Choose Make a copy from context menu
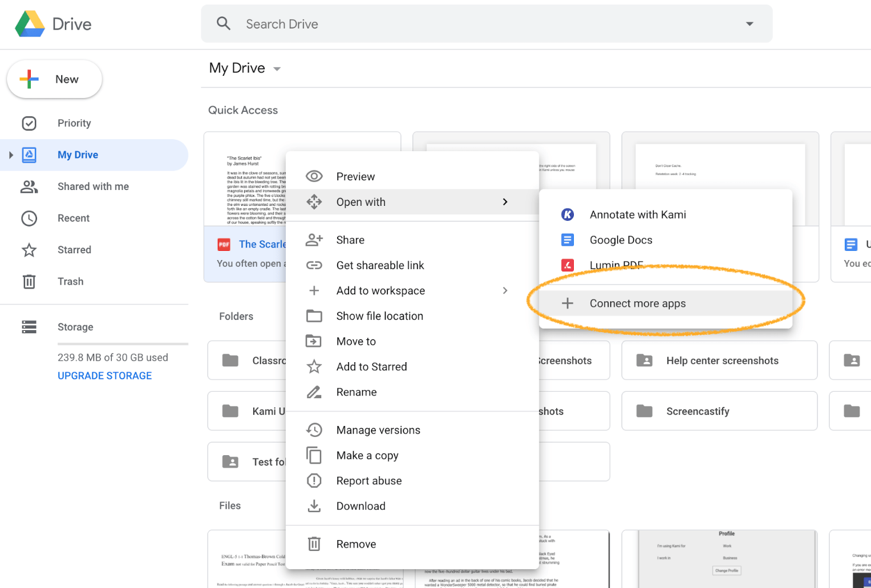This screenshot has width=871, height=588. [367, 456]
